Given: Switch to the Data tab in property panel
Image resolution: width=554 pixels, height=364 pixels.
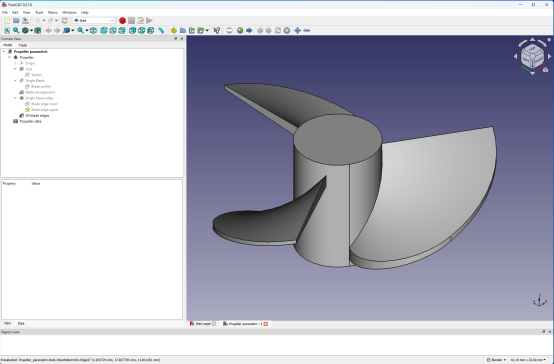Looking at the screenshot, I should (x=21, y=323).
